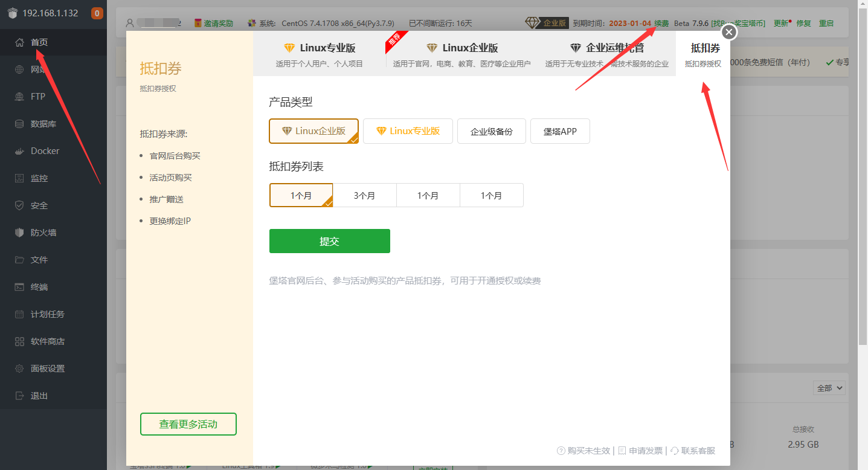868x470 pixels.
Task: Click the diamond icon beside 企业版 badge
Action: [533, 23]
